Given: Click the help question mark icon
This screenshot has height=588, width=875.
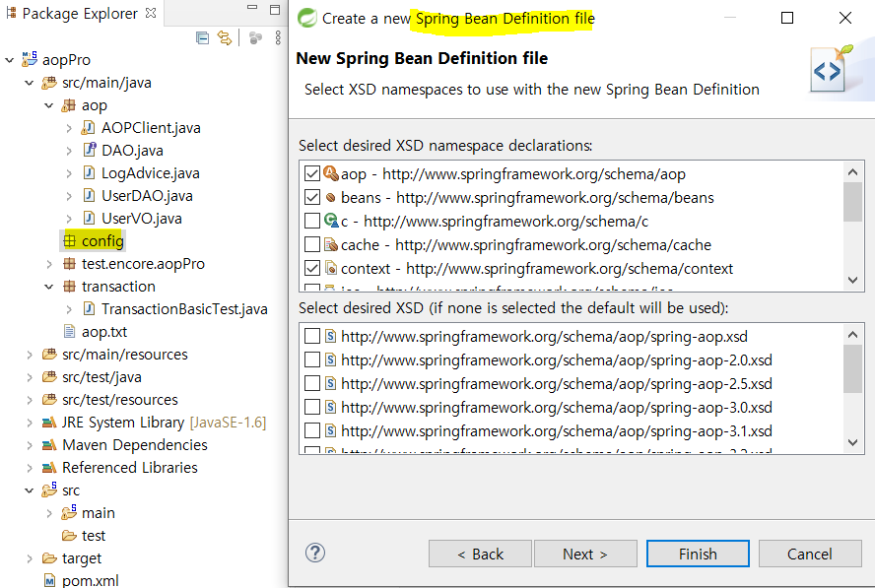Looking at the screenshot, I should (315, 553).
